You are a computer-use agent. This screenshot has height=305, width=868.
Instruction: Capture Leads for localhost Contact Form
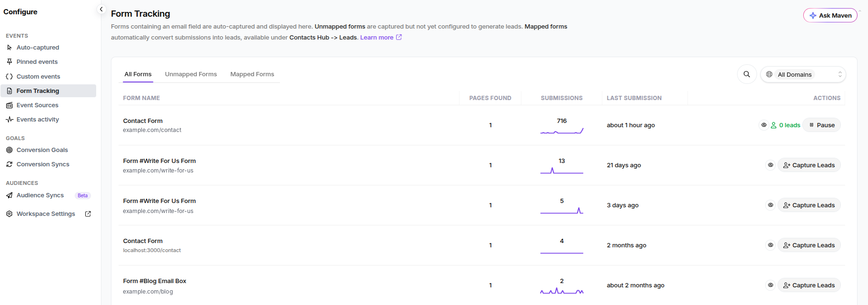809,245
